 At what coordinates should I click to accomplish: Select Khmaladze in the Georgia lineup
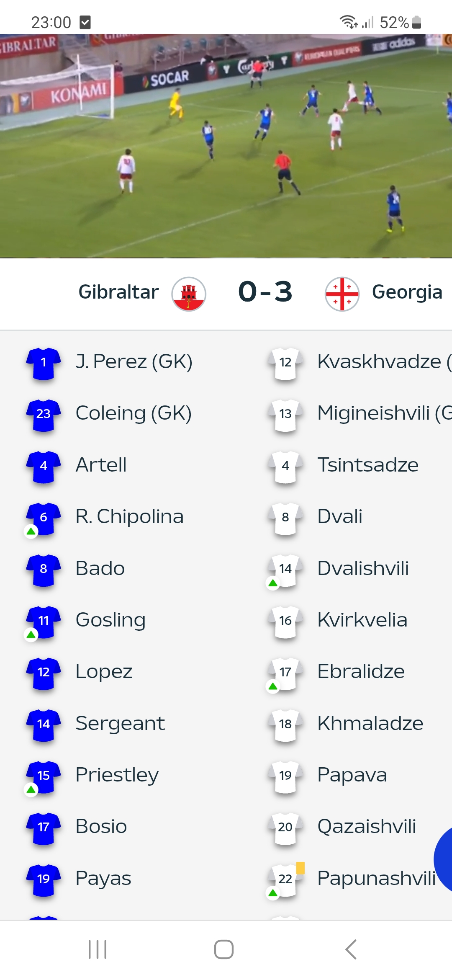click(x=370, y=723)
